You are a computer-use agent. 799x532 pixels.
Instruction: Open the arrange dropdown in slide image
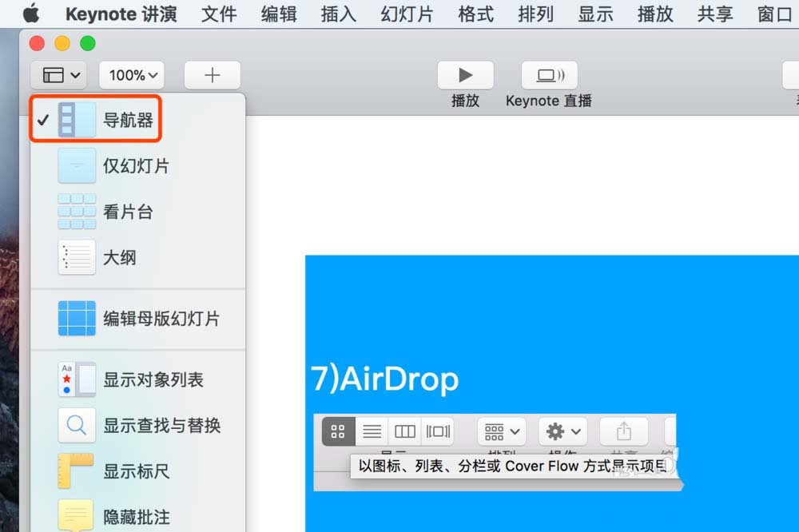[x=502, y=431]
